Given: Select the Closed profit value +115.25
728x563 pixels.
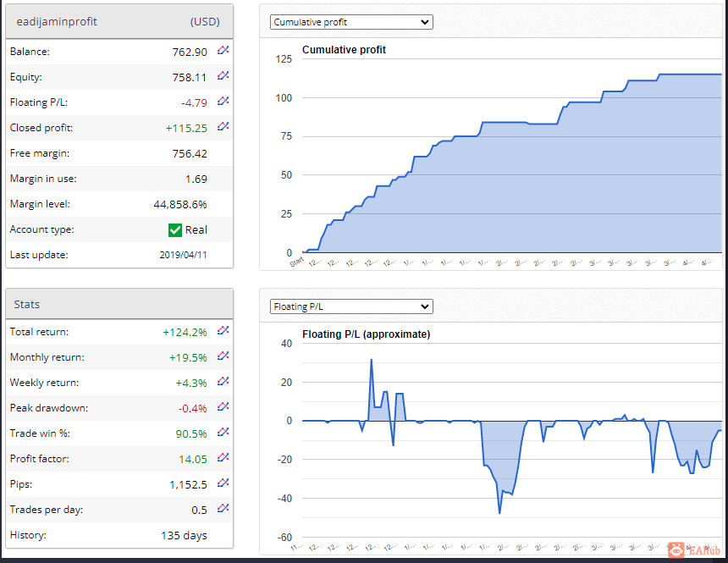Looking at the screenshot, I should (x=186, y=128).
